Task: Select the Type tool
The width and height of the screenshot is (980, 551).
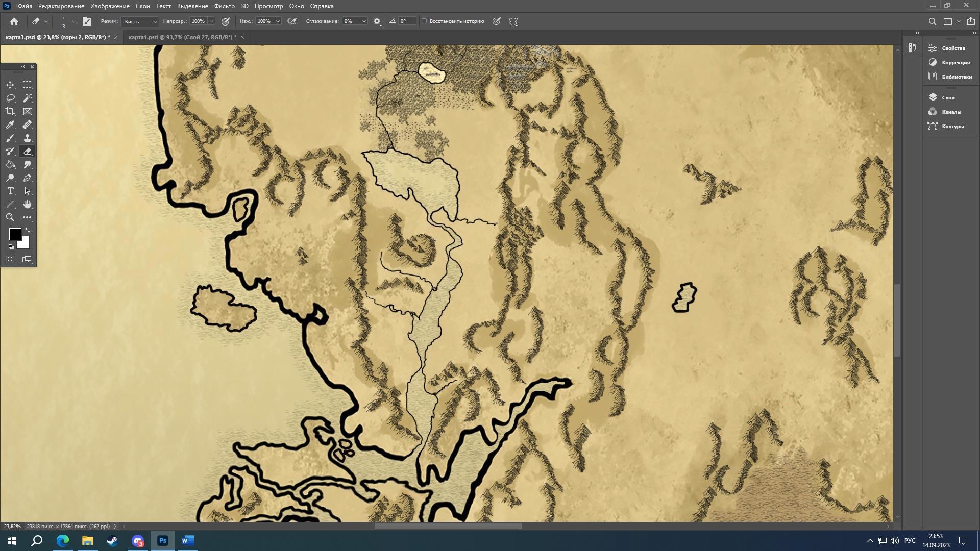Action: point(10,191)
